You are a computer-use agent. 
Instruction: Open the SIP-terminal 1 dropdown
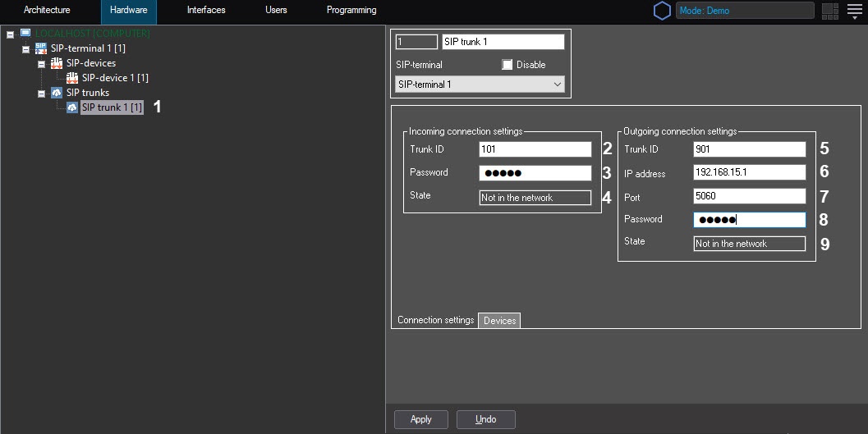[479, 85]
